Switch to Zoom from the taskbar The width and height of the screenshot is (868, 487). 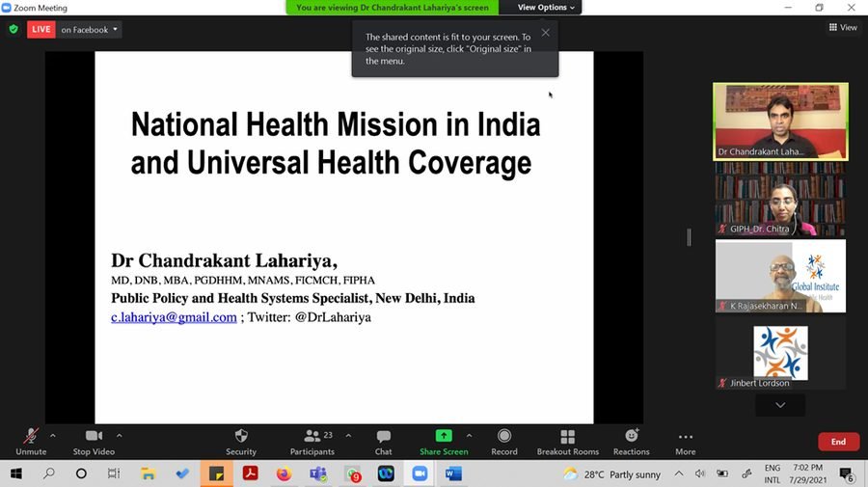tap(420, 473)
